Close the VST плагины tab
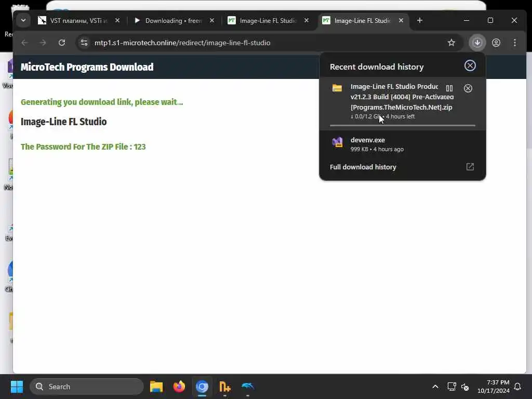Image resolution: width=532 pixels, height=399 pixels. [x=117, y=21]
